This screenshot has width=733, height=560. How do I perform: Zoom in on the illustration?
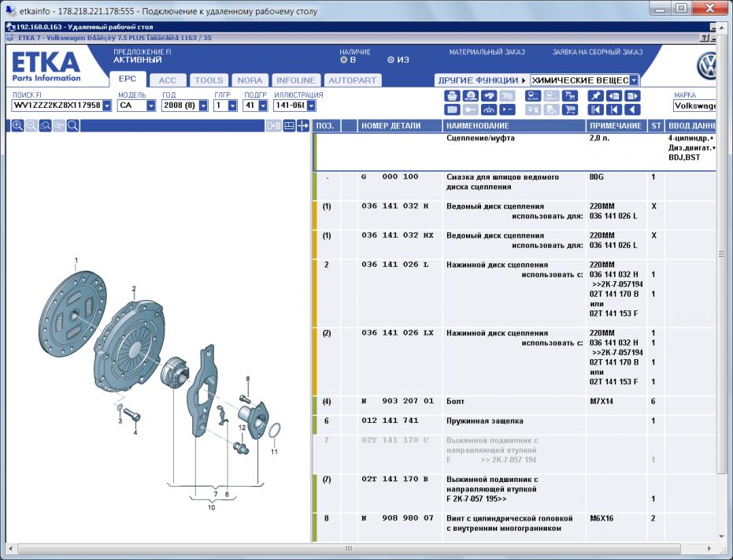click(17, 125)
